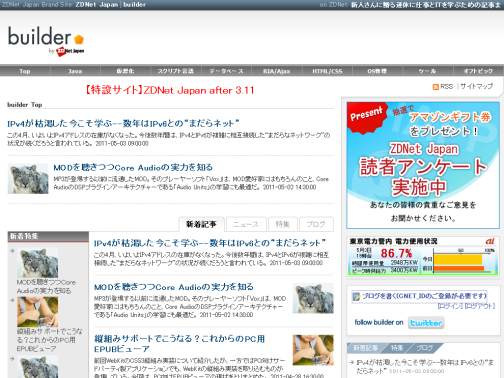Open the データベース menu item
The width and height of the screenshot is (504, 378).
coord(226,71)
